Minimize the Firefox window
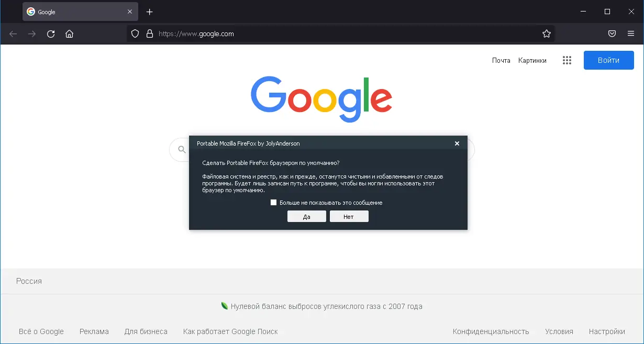 (584, 12)
